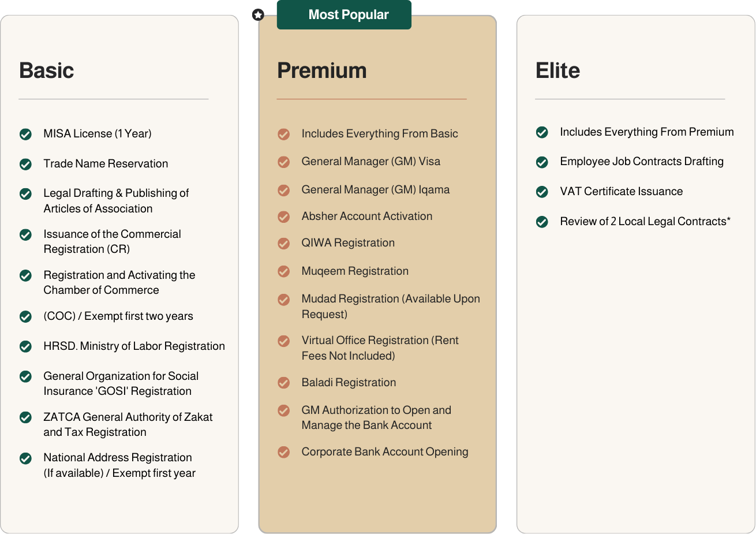Click Review of 2 Local Legal Contracts text
This screenshot has height=534, width=756.
pos(645,222)
